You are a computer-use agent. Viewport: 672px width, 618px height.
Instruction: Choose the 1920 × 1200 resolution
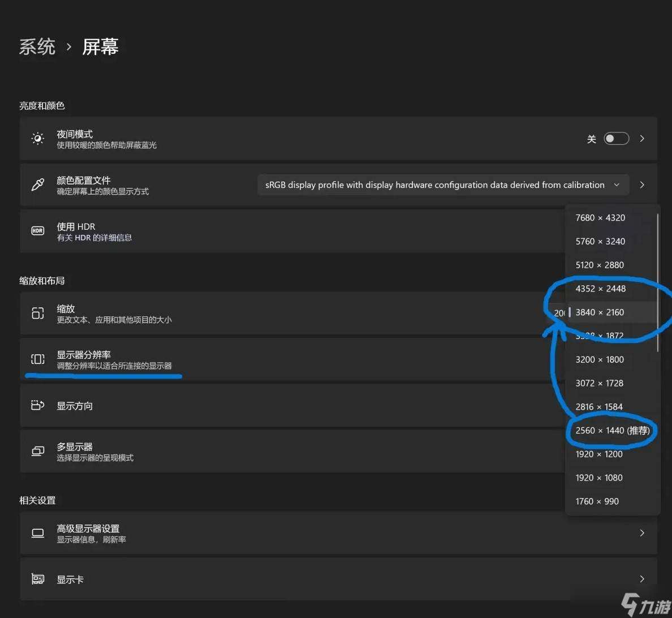point(598,454)
